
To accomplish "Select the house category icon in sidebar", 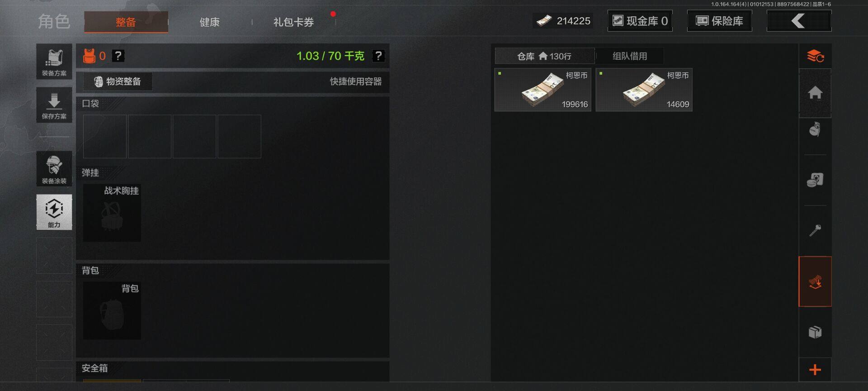I will pyautogui.click(x=815, y=93).
